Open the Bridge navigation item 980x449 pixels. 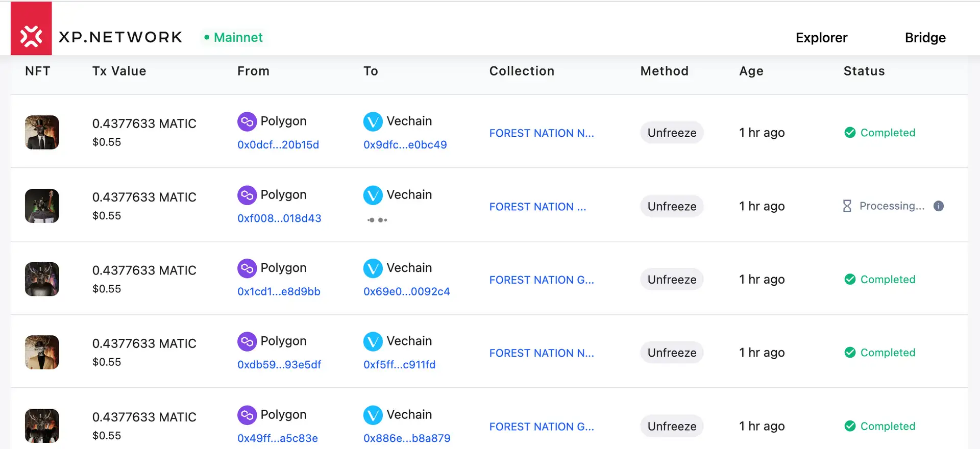(925, 38)
